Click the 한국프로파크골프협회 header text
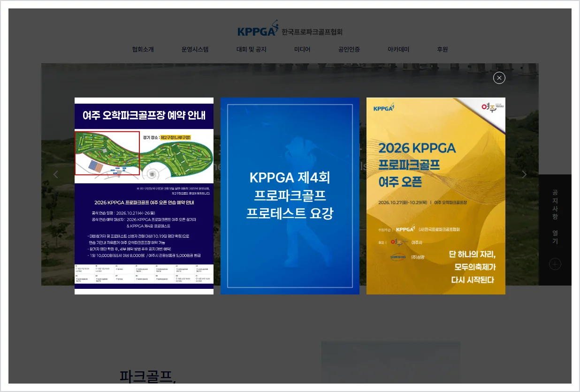Image resolution: width=580 pixels, height=392 pixels. tap(312, 32)
